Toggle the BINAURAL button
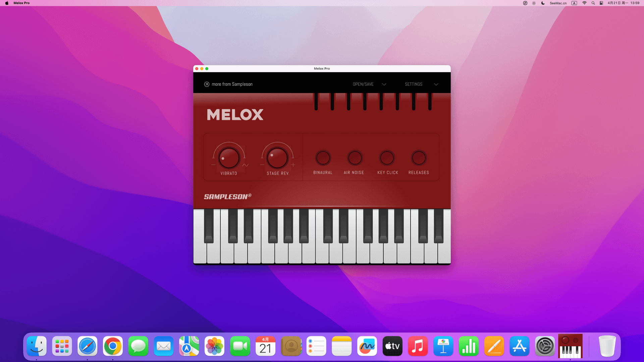Viewport: 644px width, 362px height. (323, 158)
